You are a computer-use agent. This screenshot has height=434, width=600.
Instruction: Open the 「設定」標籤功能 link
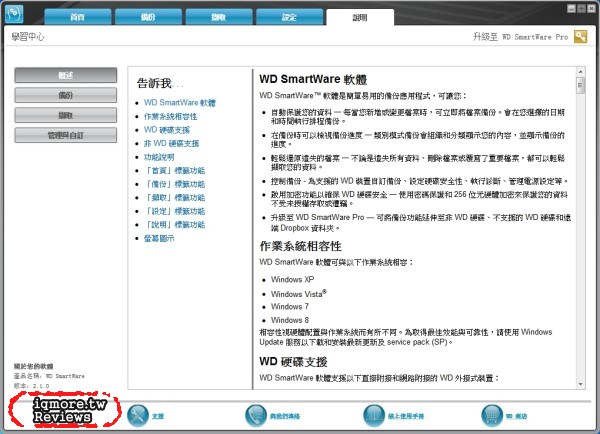[174, 211]
